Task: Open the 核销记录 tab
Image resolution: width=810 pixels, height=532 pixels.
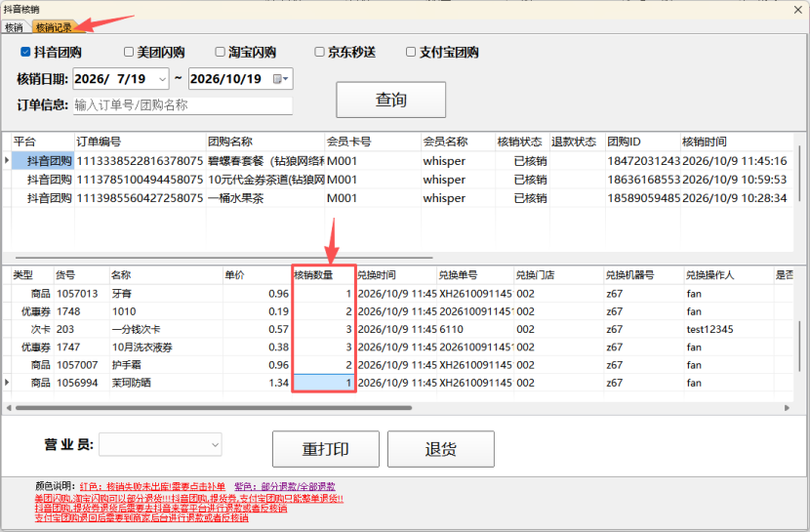Action: (54, 27)
